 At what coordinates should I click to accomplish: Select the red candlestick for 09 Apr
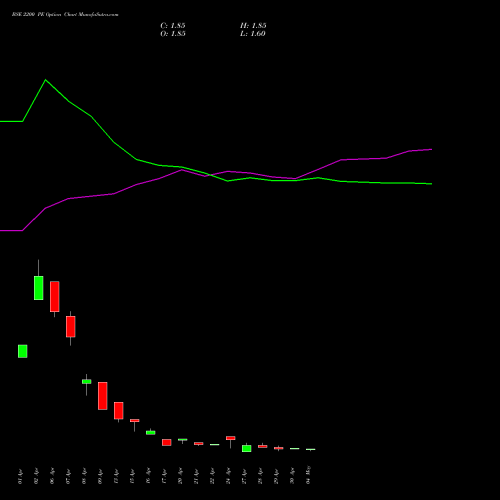coord(103,396)
